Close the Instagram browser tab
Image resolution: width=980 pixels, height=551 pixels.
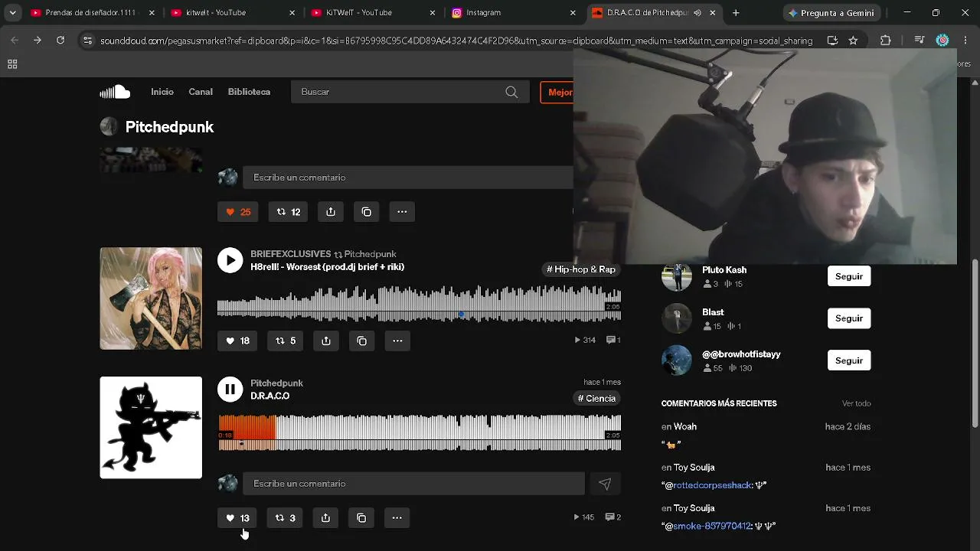coord(573,13)
